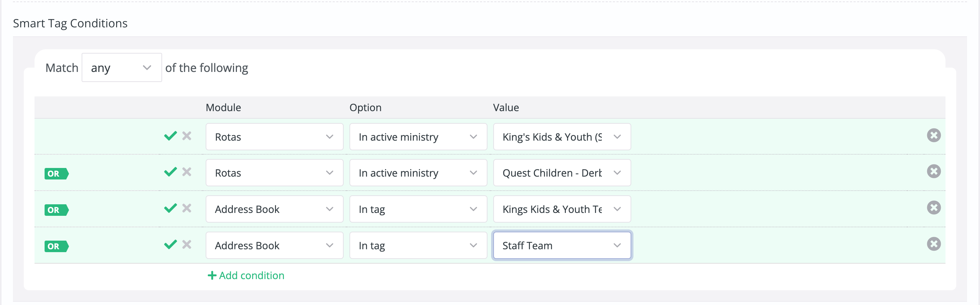Click the OR badge on Quest Children row

[x=56, y=174]
